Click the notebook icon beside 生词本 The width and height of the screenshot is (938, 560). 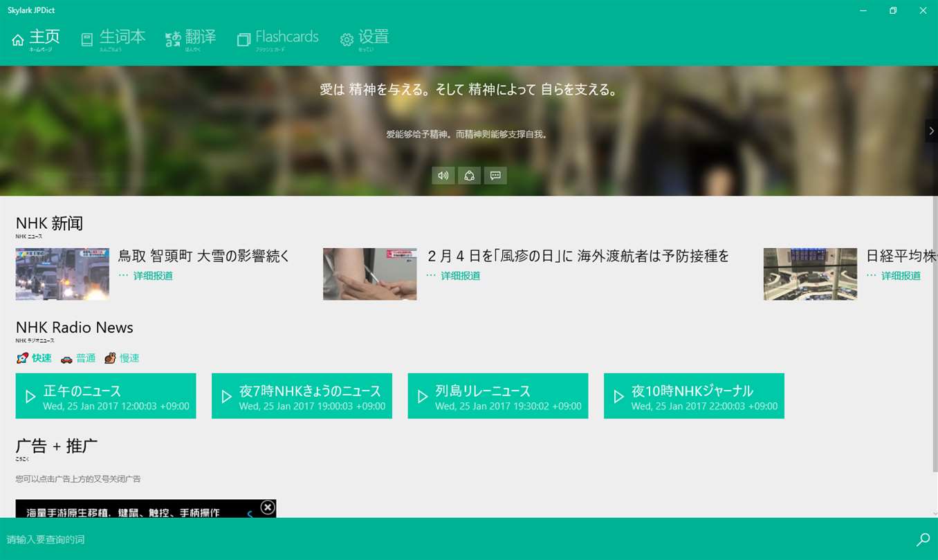[x=86, y=40]
